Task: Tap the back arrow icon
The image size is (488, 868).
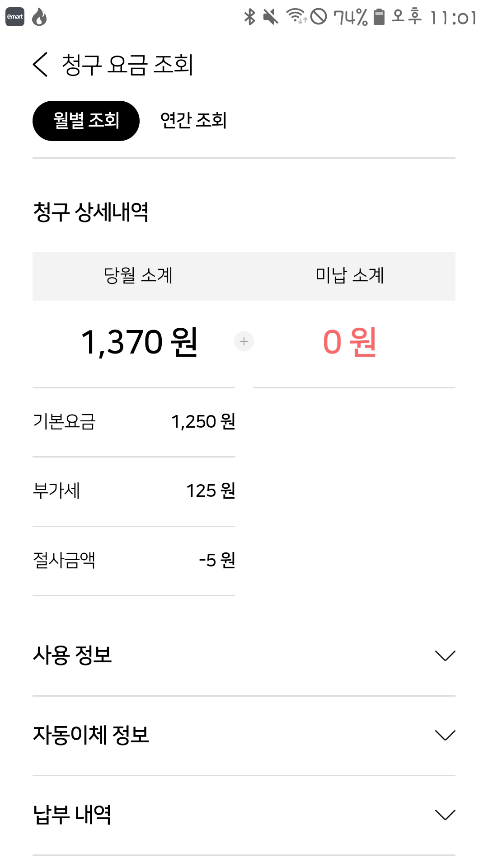Action: pos(41,65)
